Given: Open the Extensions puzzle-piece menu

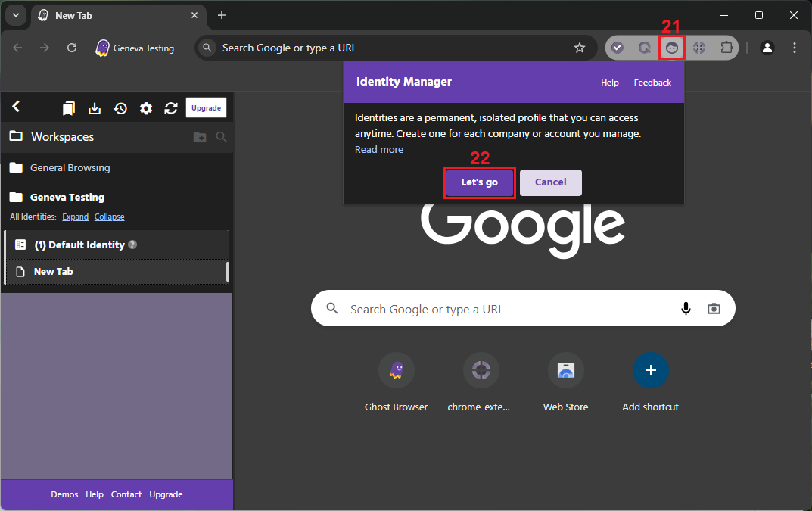Looking at the screenshot, I should coord(726,48).
